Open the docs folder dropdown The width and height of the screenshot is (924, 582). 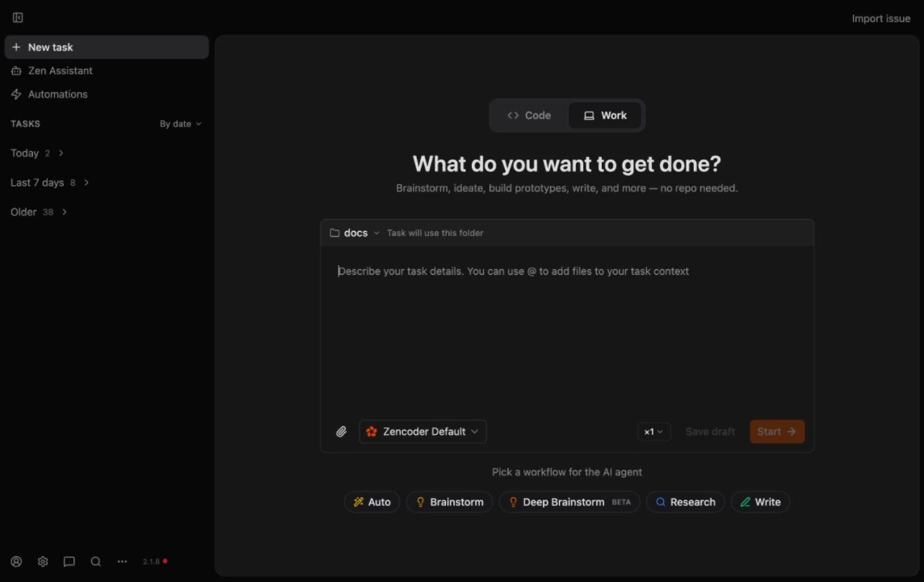pyautogui.click(x=355, y=233)
